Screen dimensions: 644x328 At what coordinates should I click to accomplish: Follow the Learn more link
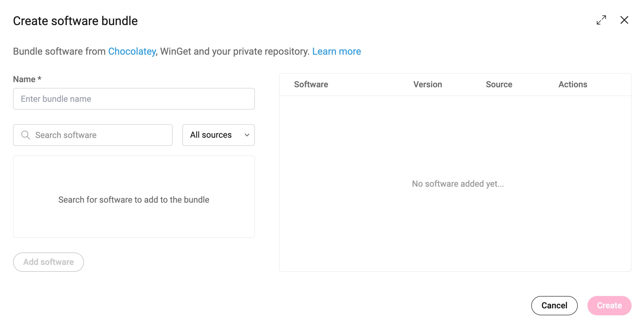337,51
